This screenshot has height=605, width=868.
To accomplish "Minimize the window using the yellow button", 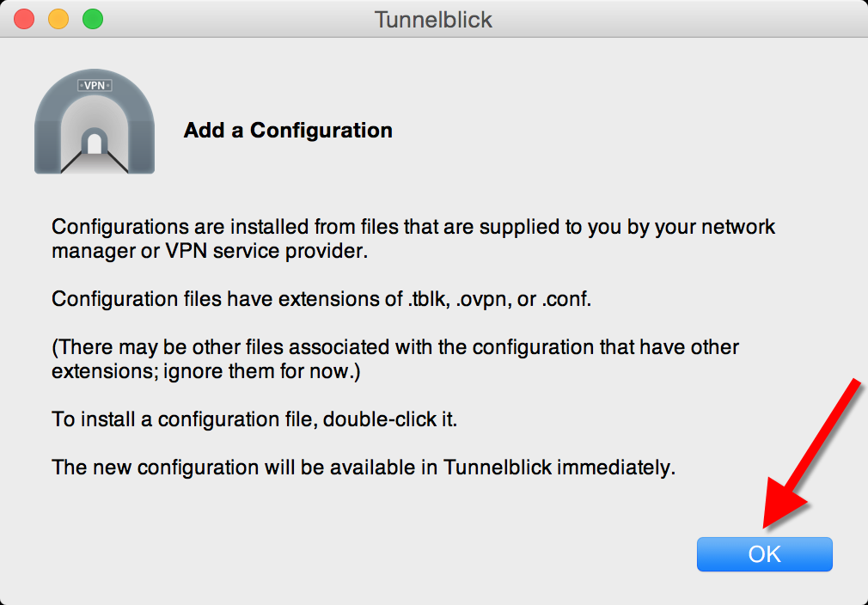I will [58, 19].
